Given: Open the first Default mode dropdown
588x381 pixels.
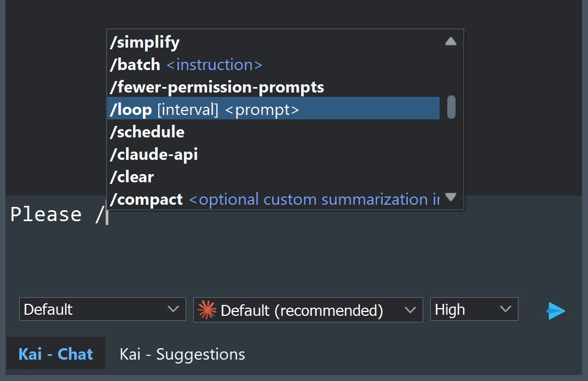Looking at the screenshot, I should pyautogui.click(x=102, y=309).
